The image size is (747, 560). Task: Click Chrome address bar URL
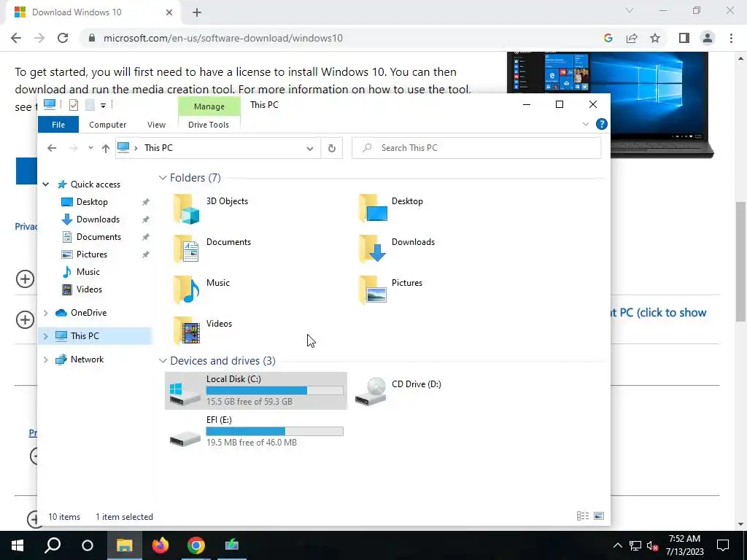coord(223,38)
